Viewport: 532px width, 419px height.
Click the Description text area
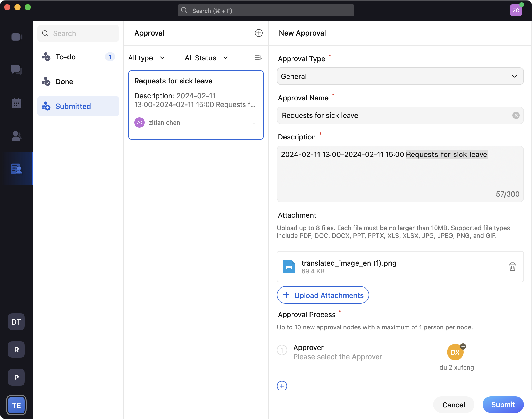400,175
